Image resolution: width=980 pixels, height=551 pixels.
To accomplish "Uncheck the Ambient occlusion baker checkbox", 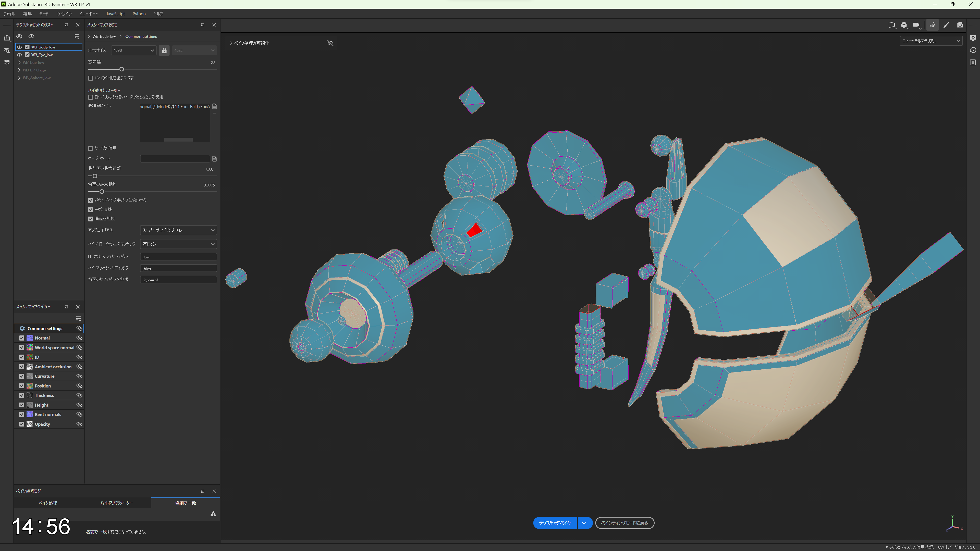I will click(x=22, y=367).
